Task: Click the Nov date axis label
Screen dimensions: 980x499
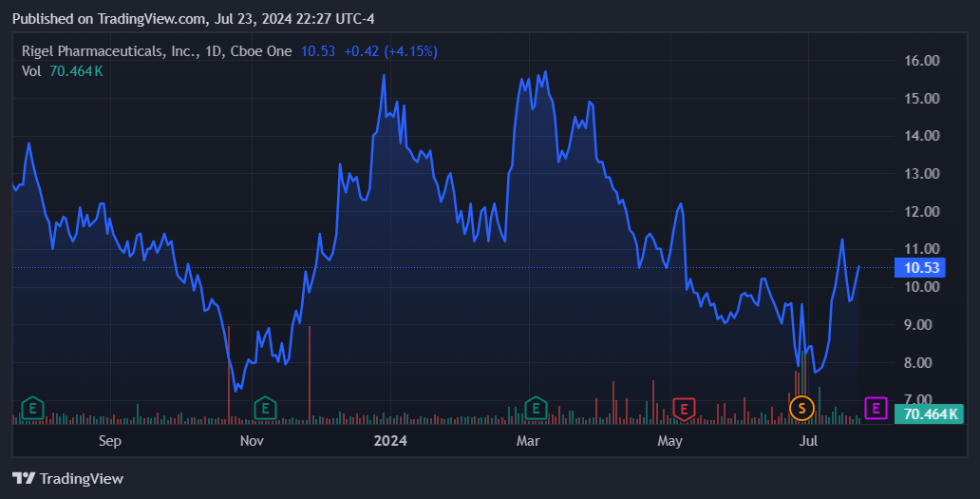Action: (x=252, y=441)
